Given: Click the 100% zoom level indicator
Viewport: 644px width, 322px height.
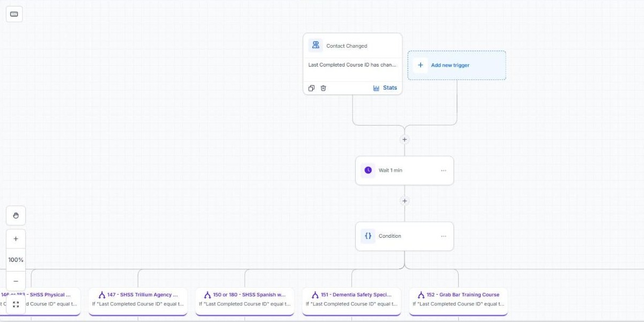Looking at the screenshot, I should coord(16,260).
